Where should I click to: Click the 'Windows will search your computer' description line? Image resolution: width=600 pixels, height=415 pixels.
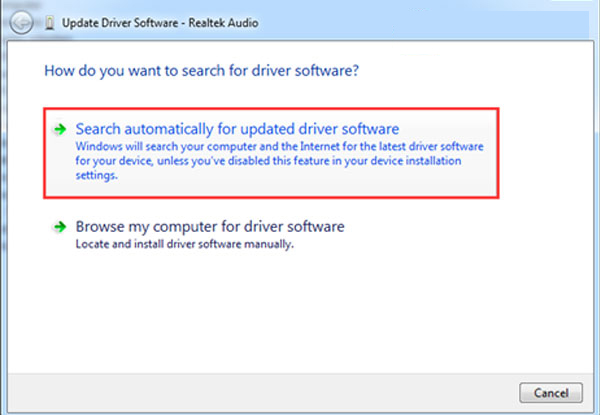click(279, 146)
